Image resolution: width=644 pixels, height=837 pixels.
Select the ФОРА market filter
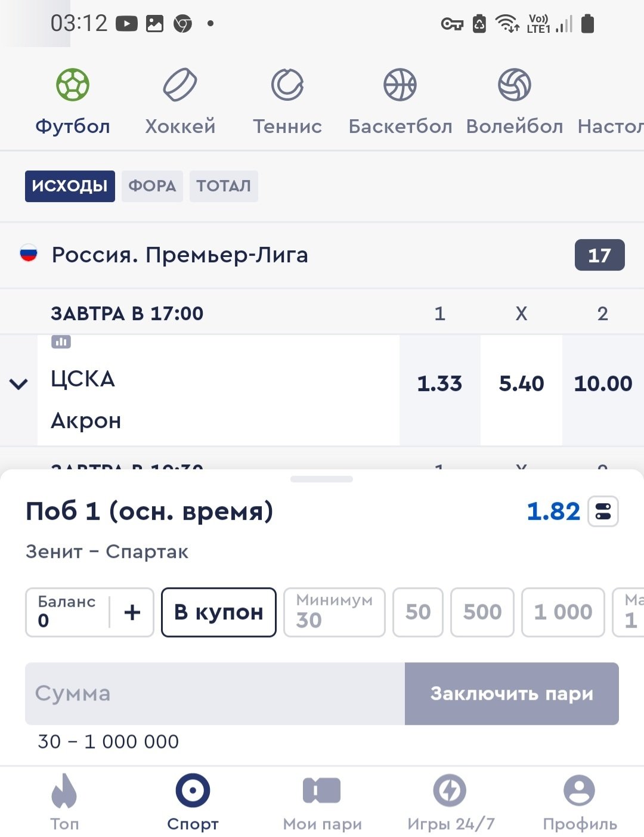point(152,186)
